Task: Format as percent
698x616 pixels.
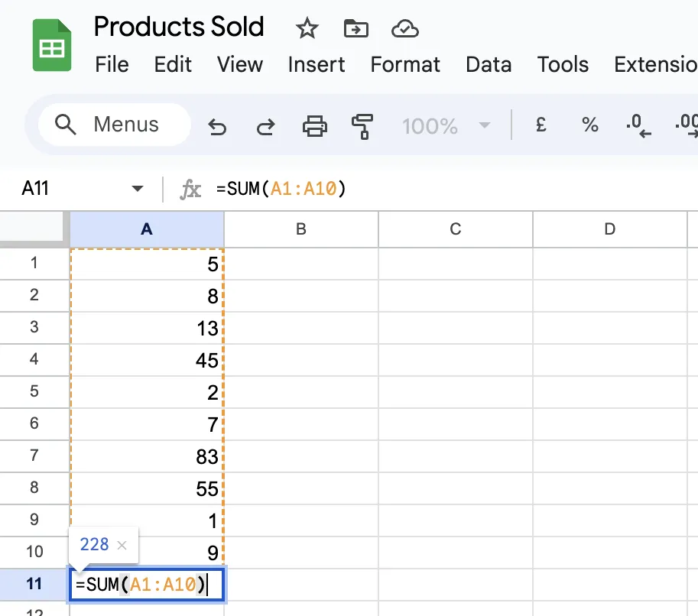Action: [590, 125]
